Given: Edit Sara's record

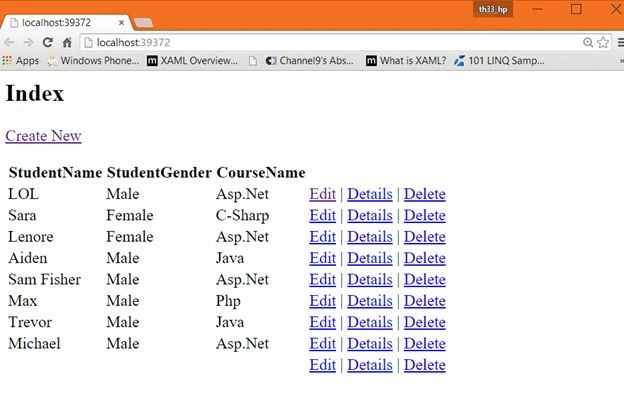Looking at the screenshot, I should (322, 216).
